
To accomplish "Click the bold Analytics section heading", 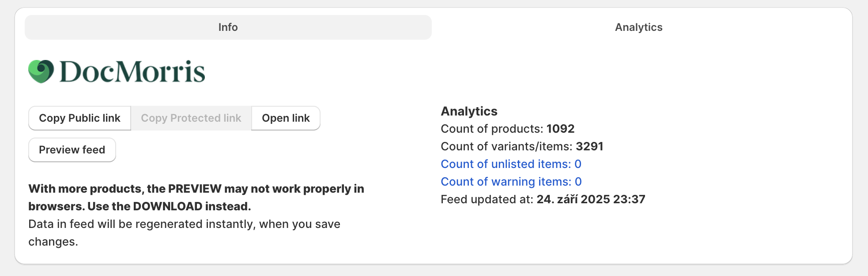I will 469,111.
